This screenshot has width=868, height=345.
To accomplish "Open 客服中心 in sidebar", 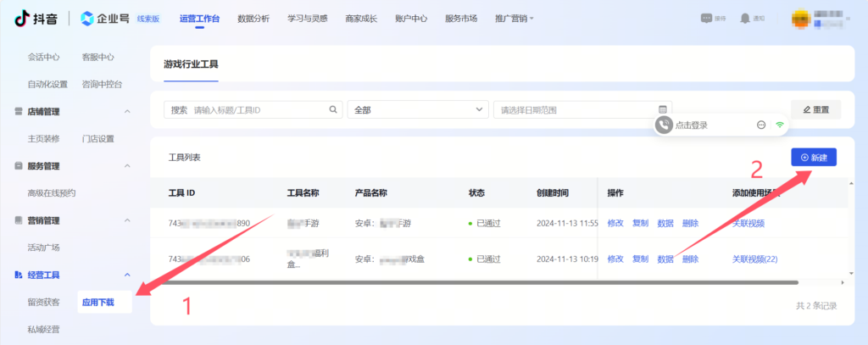I will [98, 57].
